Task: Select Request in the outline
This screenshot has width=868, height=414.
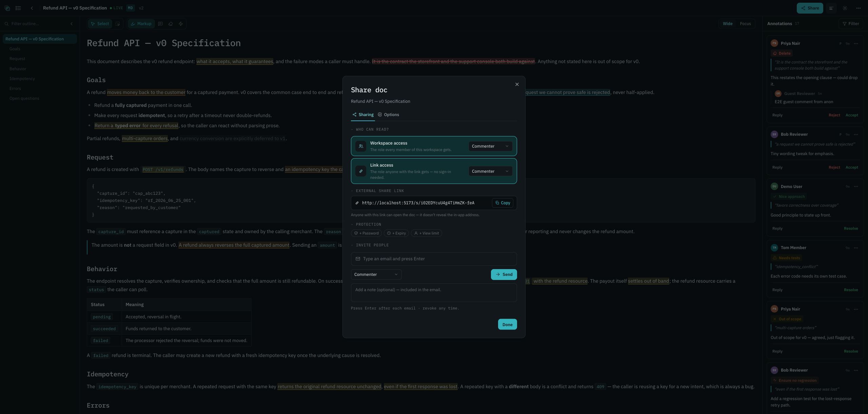Action: (17, 59)
